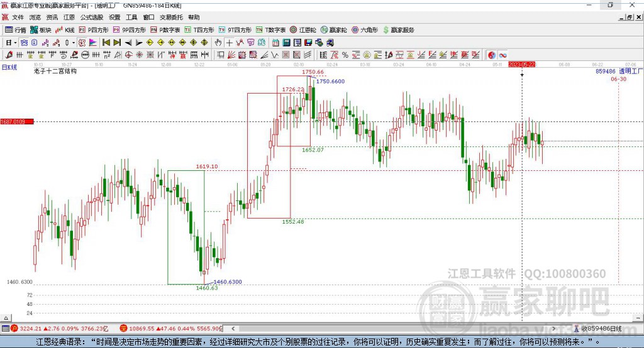Open the P四方形 square tool
This screenshot has width=644, height=348.
pyautogui.click(x=94, y=30)
